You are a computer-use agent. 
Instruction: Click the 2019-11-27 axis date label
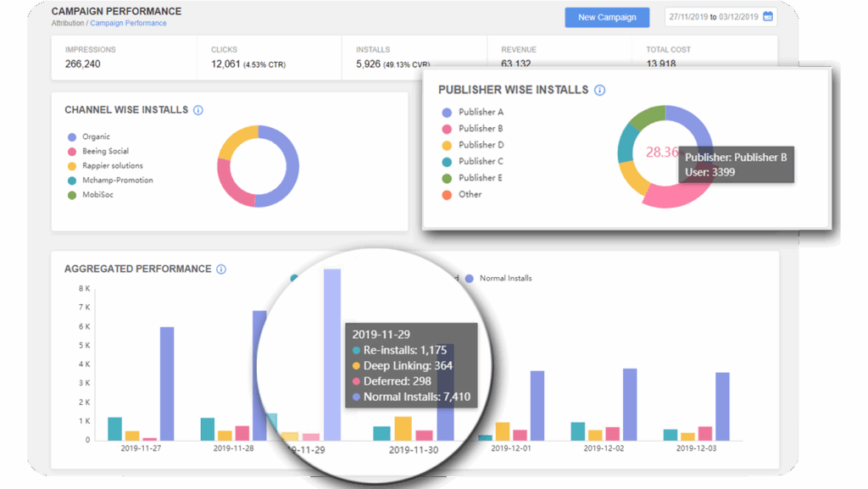[141, 448]
